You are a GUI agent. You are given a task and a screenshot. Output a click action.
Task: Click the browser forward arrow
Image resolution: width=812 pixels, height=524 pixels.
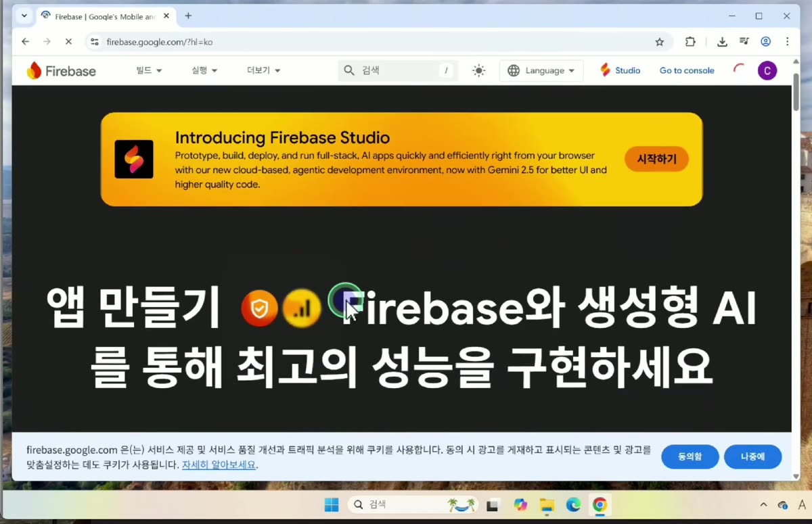[x=47, y=42]
